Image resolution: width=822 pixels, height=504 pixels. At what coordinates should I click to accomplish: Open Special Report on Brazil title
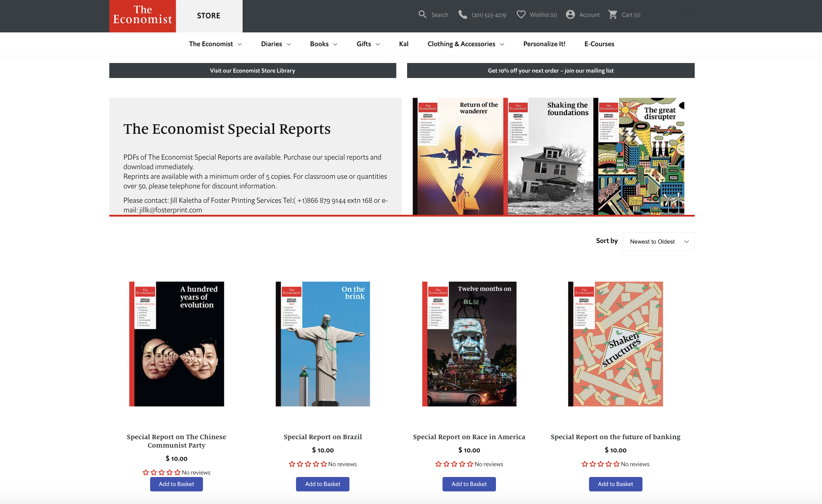click(323, 437)
